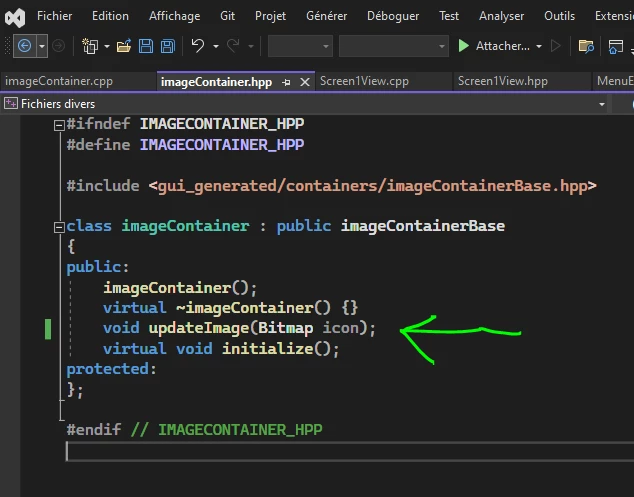Open the New Project dropdown arrow
634x497 pixels.
click(x=107, y=47)
